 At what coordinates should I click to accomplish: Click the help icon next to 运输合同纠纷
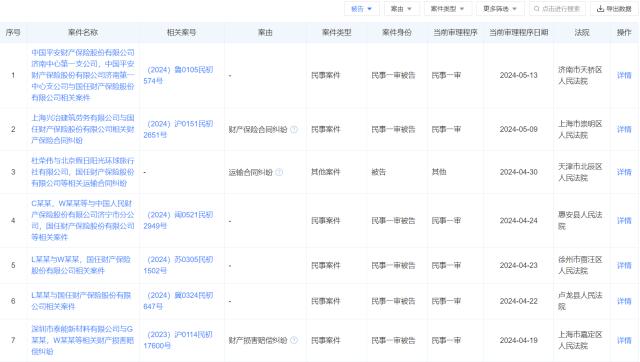pyautogui.click(x=279, y=172)
